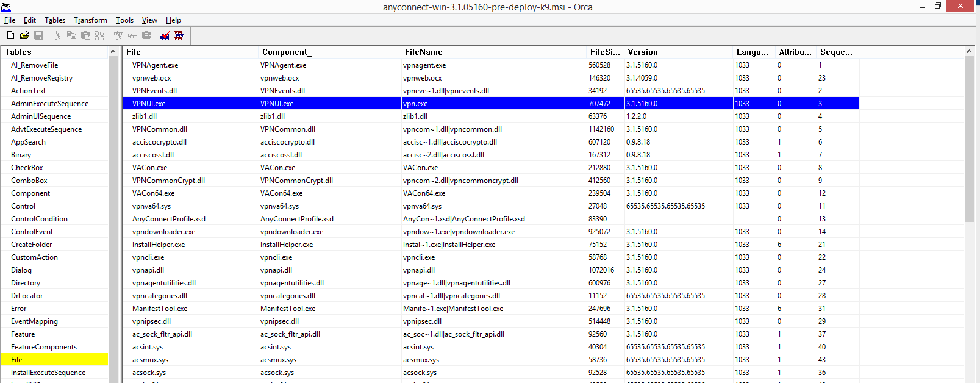Click the FileSize cell 1142160
The height and width of the screenshot is (383, 980).
click(x=601, y=129)
